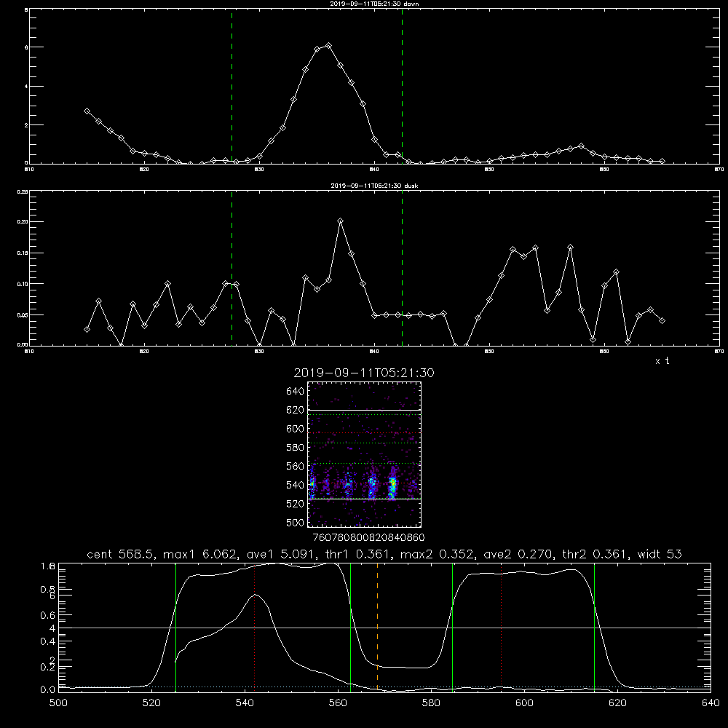Click the lower white line in spectrogram near 525
Viewport: 728px width, 728px height.
point(364,499)
